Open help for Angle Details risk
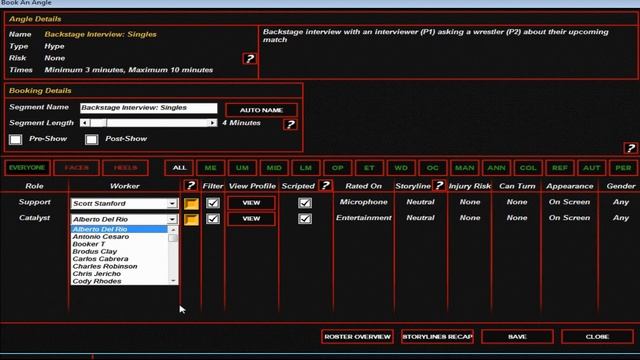Image resolution: width=640 pixels, height=360 pixels. [249, 59]
